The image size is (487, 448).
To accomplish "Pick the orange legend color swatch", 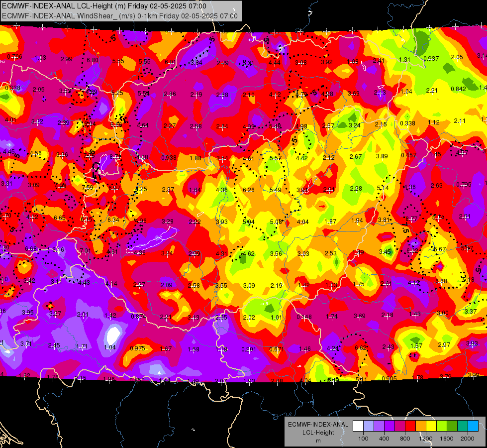I will click(421, 426).
